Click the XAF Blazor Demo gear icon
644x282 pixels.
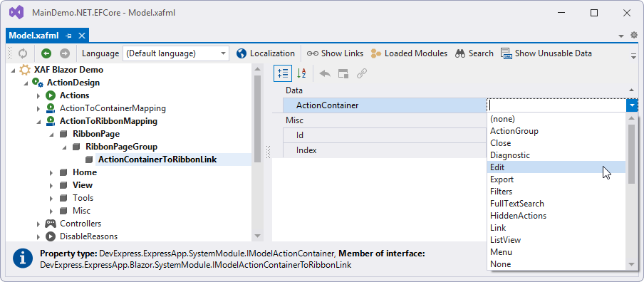pos(25,70)
